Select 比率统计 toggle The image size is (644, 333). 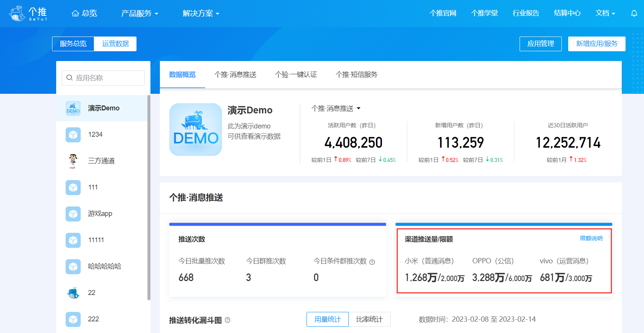coord(370,319)
